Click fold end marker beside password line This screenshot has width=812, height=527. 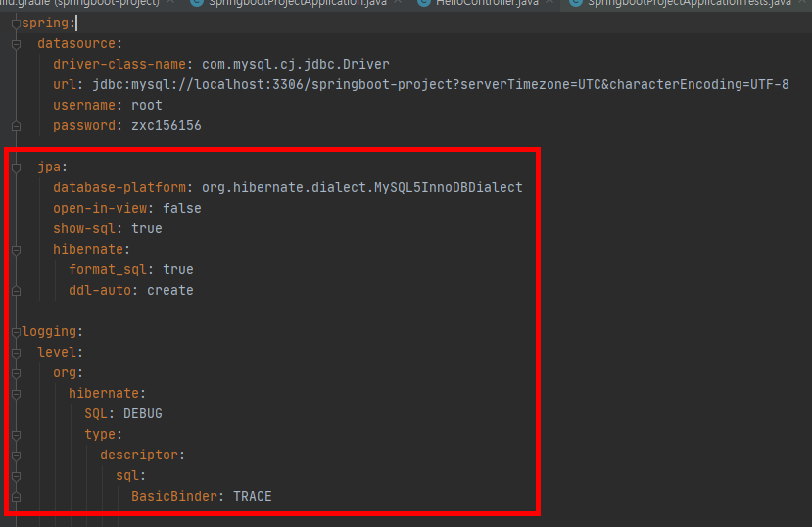[x=16, y=125]
